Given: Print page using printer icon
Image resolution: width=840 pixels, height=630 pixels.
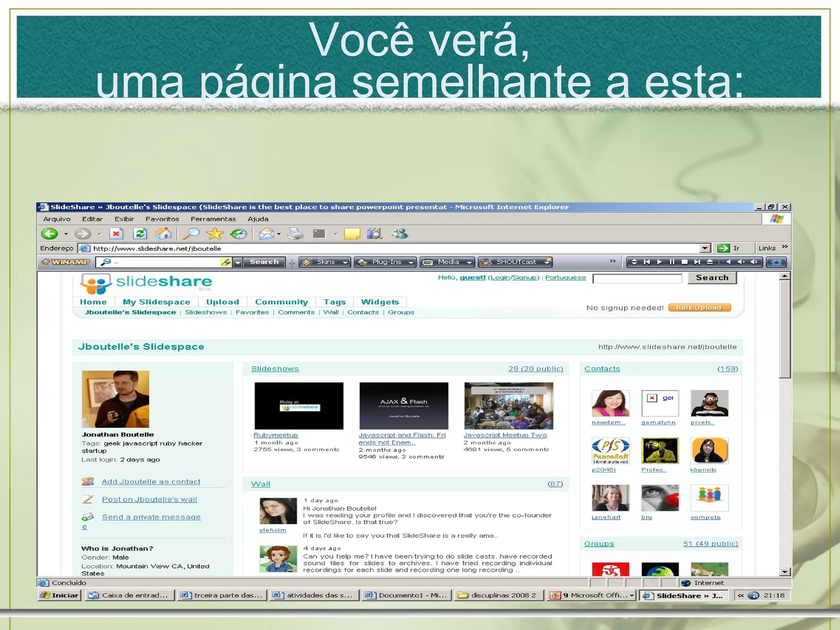Looking at the screenshot, I should (295, 234).
